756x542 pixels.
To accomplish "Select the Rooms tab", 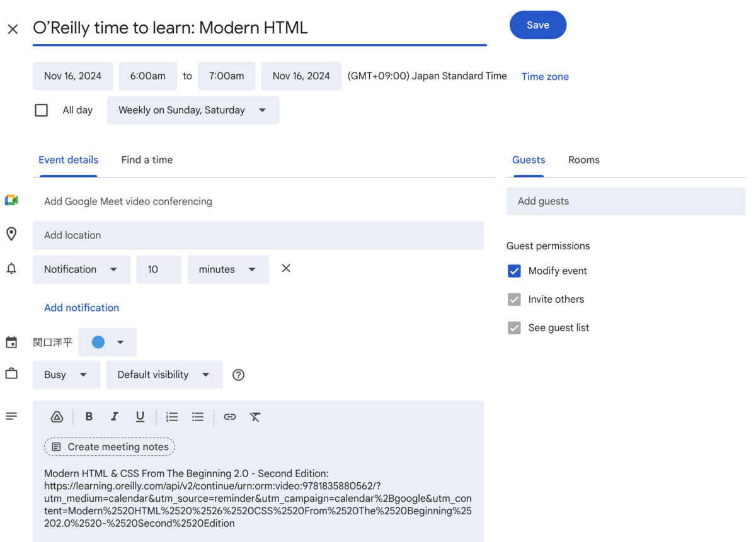I will click(x=584, y=160).
